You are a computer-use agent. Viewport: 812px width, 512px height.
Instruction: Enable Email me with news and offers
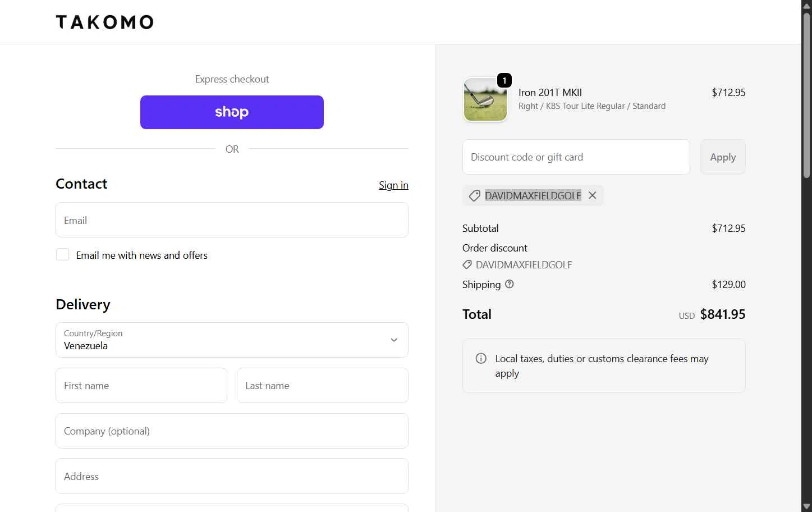click(62, 255)
